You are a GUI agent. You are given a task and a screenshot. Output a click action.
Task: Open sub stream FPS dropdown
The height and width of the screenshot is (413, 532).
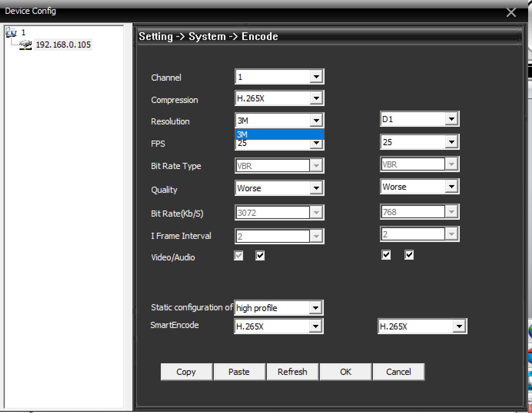pyautogui.click(x=451, y=142)
